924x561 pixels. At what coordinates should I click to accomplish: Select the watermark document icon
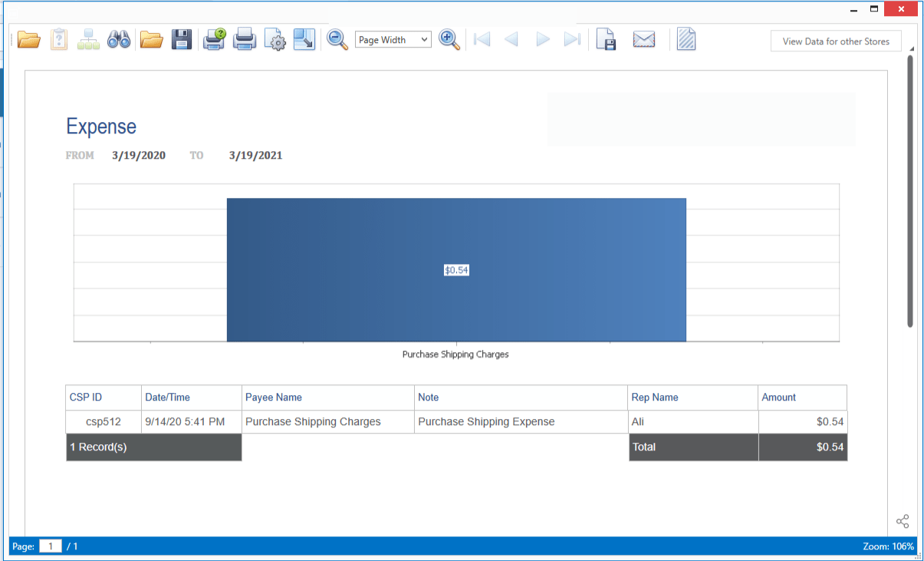[x=686, y=38]
